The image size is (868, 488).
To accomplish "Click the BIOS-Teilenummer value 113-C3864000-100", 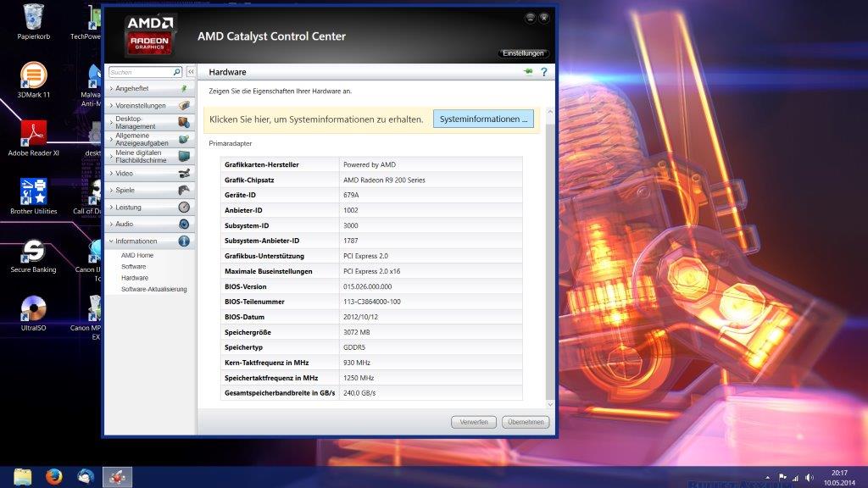I will (372, 302).
